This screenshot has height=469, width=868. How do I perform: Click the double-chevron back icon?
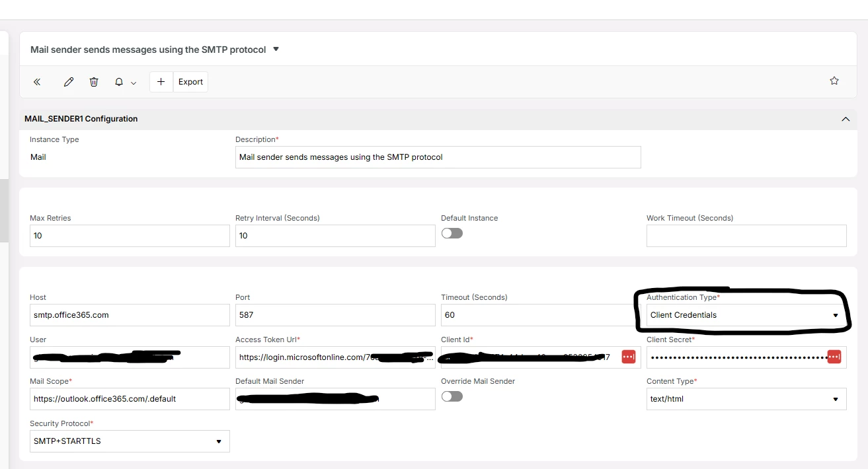(x=37, y=82)
